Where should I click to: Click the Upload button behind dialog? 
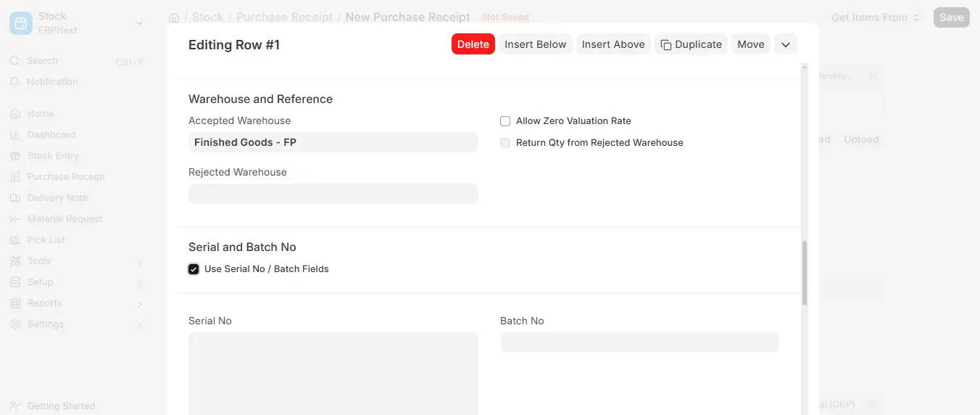click(861, 139)
